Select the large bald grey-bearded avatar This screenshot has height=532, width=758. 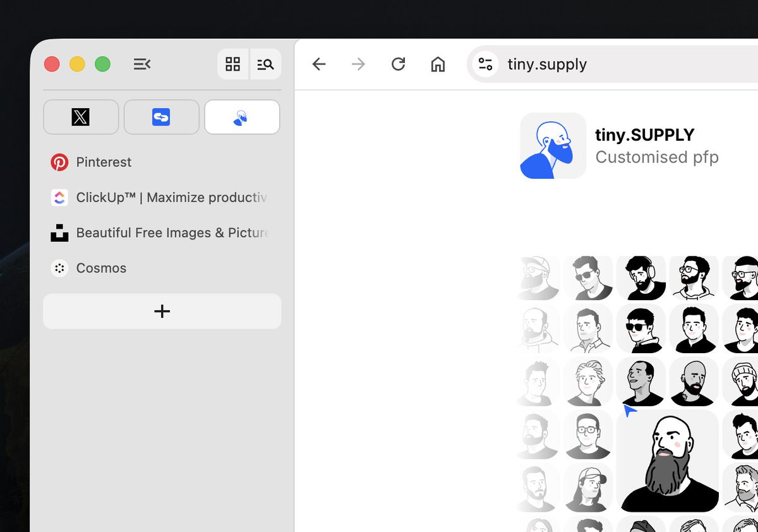667,461
